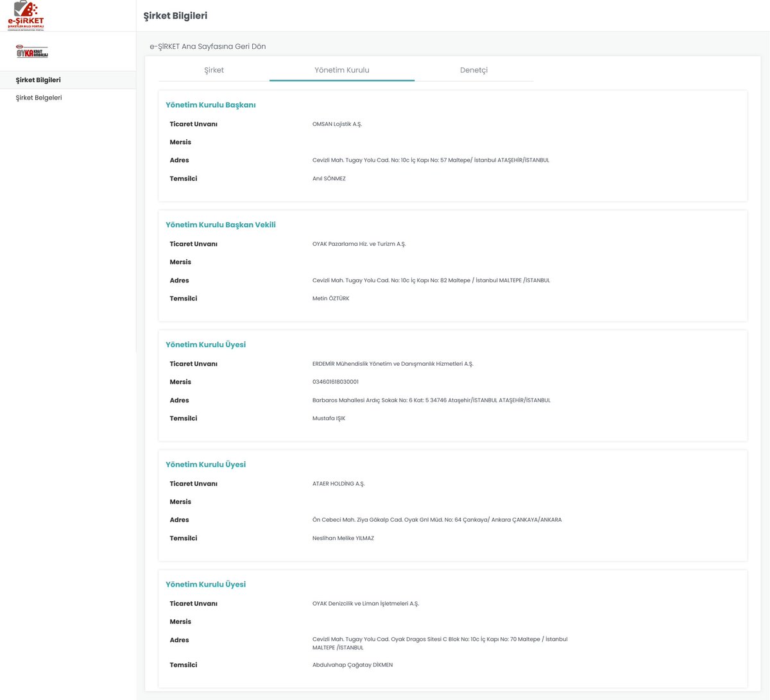Click Temsilci label beside Mustafa IŞIK

click(x=184, y=418)
